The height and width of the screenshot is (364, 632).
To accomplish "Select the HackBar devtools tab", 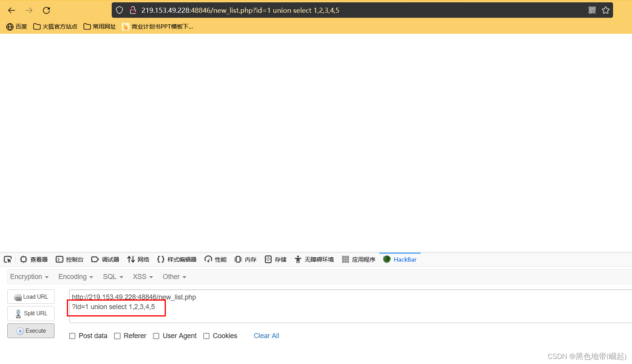I will click(400, 259).
